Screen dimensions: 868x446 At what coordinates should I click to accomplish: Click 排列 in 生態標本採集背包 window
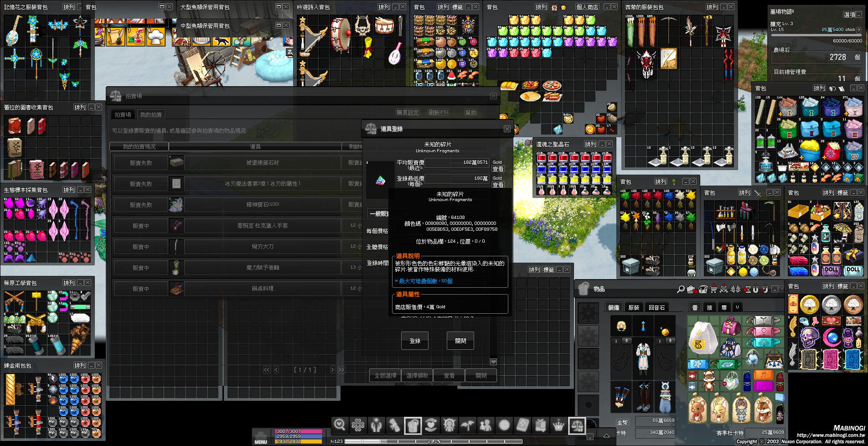point(69,190)
